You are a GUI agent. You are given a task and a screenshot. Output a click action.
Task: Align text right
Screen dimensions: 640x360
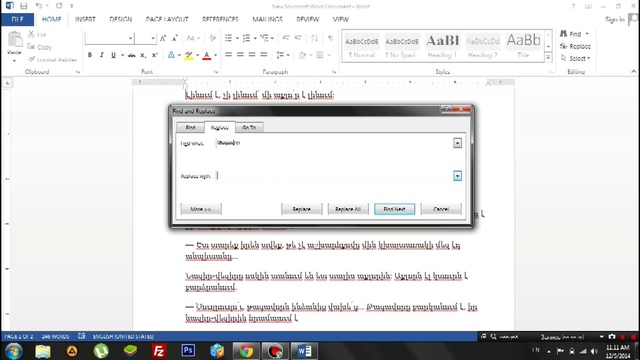252,55
